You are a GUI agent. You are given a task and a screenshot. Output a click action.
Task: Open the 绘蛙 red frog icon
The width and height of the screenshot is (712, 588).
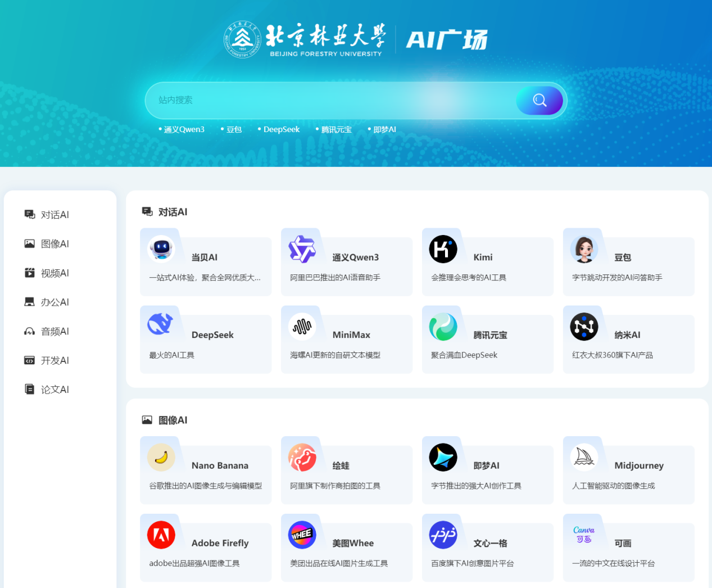click(x=302, y=458)
